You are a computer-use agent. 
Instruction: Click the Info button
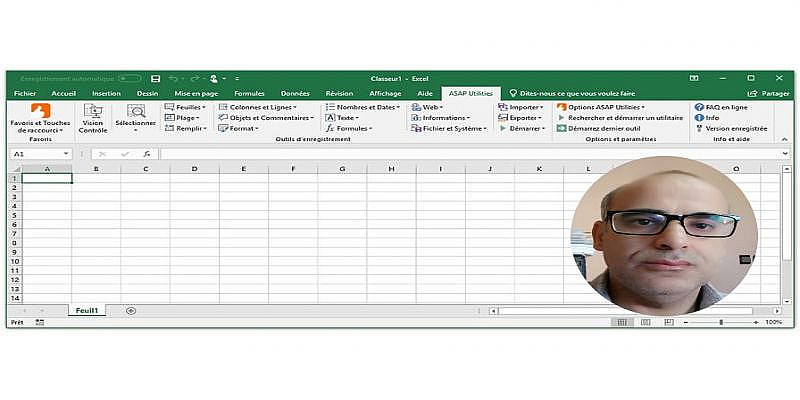click(x=707, y=118)
